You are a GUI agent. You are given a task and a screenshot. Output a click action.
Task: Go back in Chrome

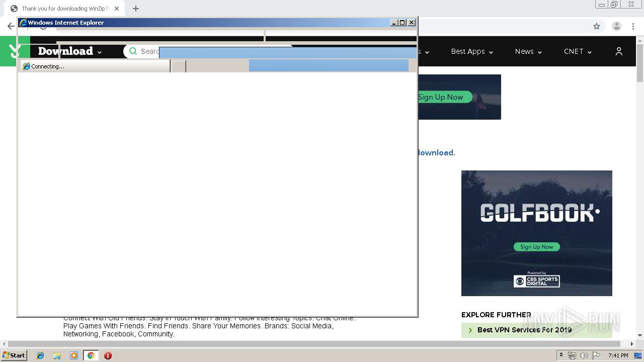[x=11, y=26]
